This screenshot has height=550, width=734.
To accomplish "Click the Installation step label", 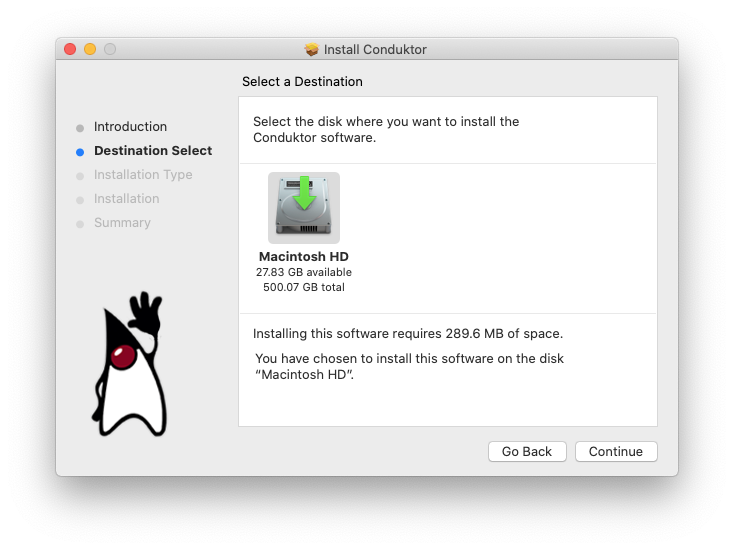I will click(x=126, y=198).
